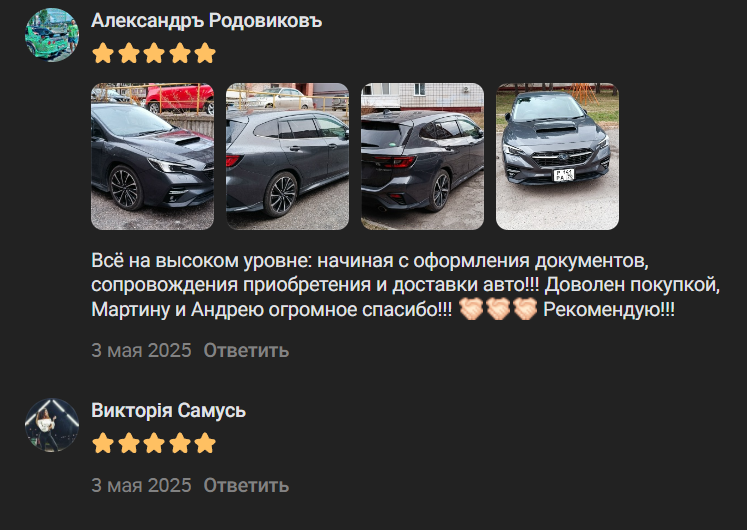This screenshot has width=747, height=530.
Task: Click the fifth star of Викторія's rating
Action: [205, 443]
